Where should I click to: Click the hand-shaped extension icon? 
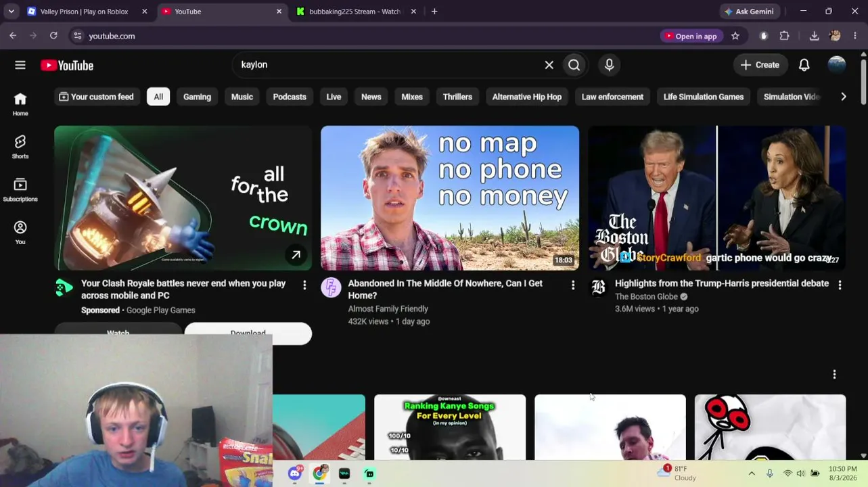click(764, 36)
